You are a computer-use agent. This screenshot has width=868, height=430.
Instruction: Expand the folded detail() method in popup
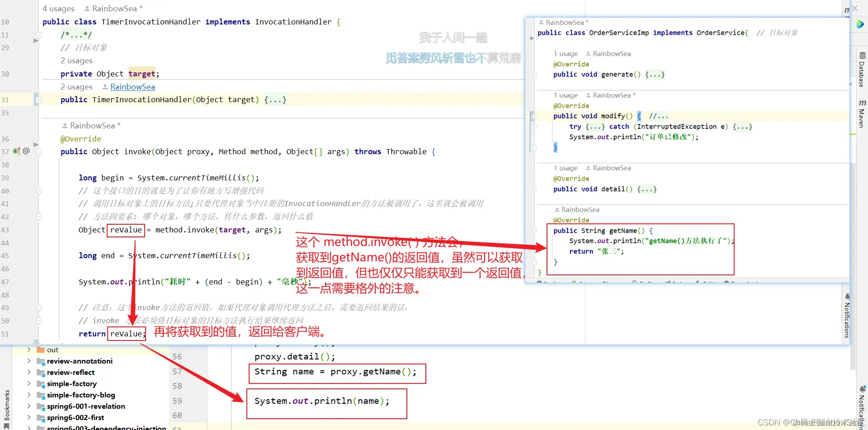[534, 190]
